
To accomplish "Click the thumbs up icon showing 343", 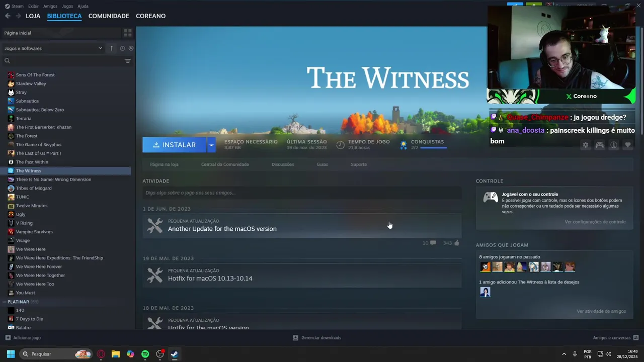I will pyautogui.click(x=457, y=243).
